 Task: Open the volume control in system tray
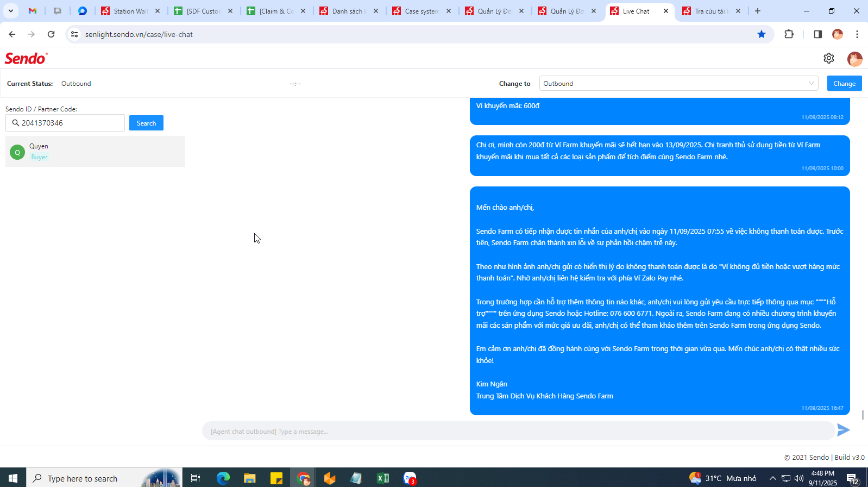pyautogui.click(x=799, y=478)
